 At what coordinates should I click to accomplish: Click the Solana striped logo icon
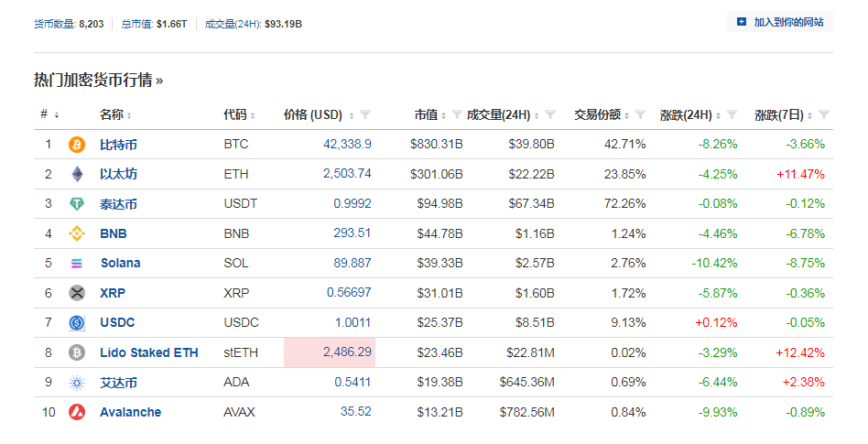pos(77,264)
